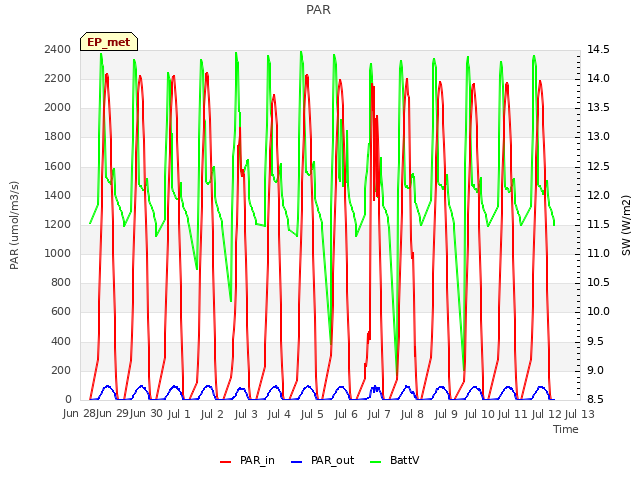640x480 pixels.
Task: Click the 'Jul 9' x-axis tick label
Action: 446,414
